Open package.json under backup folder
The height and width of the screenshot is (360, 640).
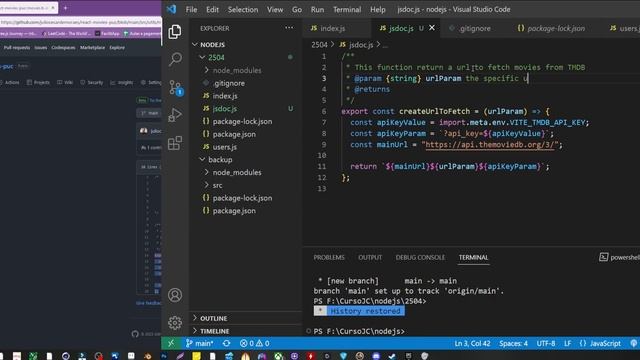click(x=245, y=211)
